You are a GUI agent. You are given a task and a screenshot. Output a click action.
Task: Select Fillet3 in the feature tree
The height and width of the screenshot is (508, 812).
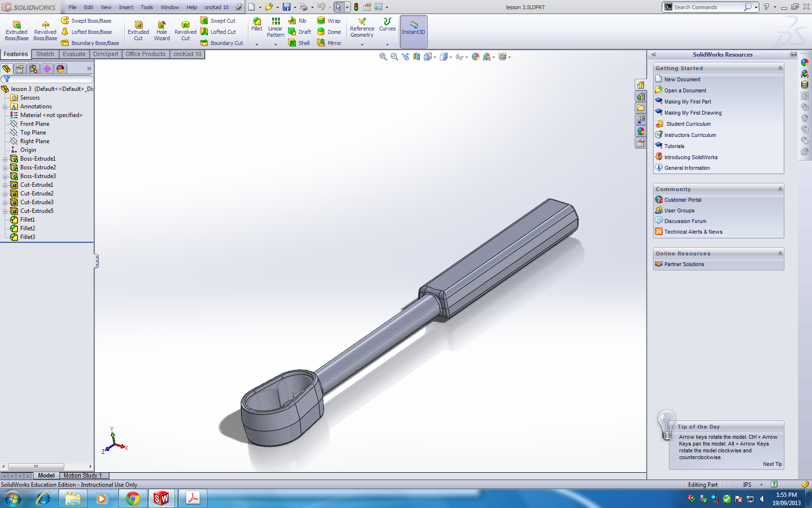point(28,237)
